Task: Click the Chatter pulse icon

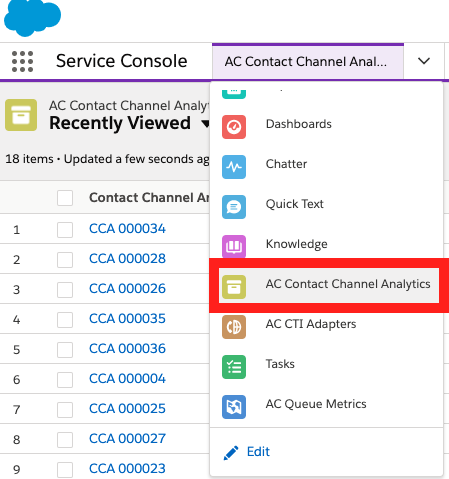Action: point(234,167)
